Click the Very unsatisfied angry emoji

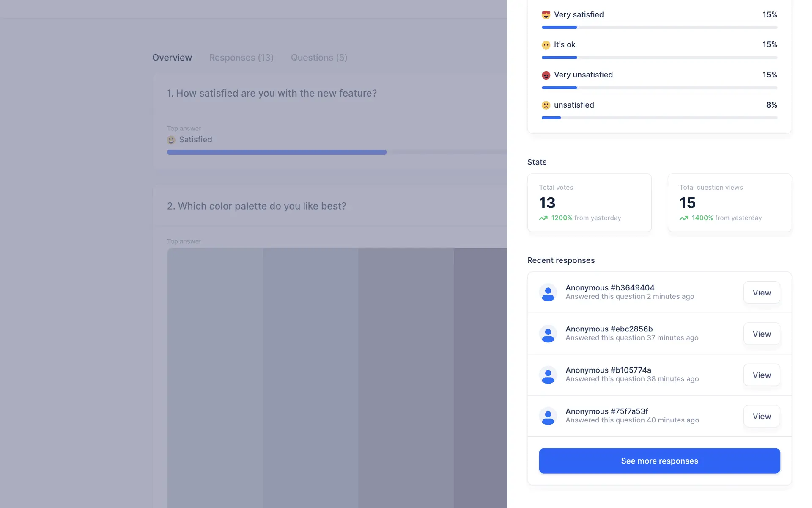click(546, 75)
